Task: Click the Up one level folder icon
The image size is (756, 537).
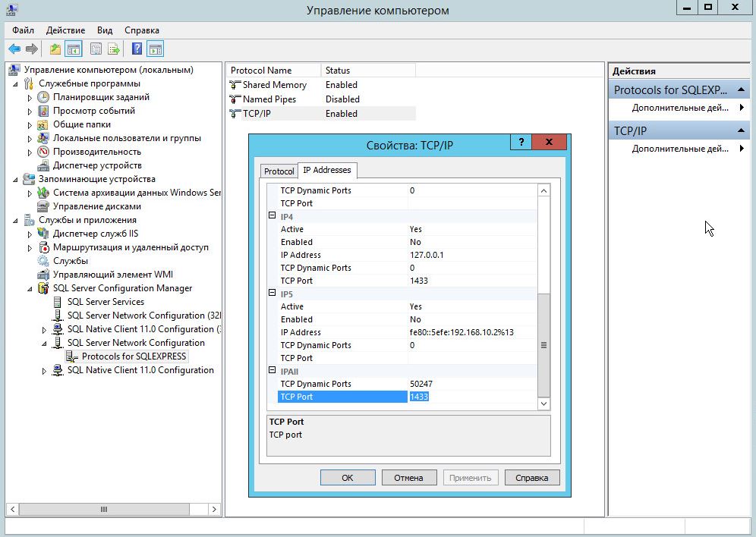Action: click(x=55, y=49)
